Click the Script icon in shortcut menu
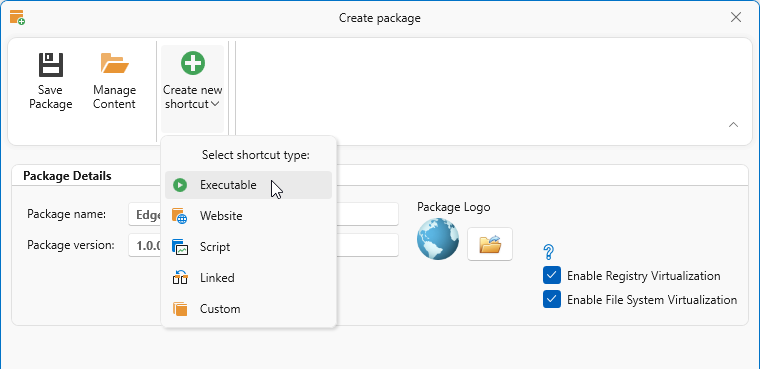Screen dimensions: 760x369 tap(180, 247)
